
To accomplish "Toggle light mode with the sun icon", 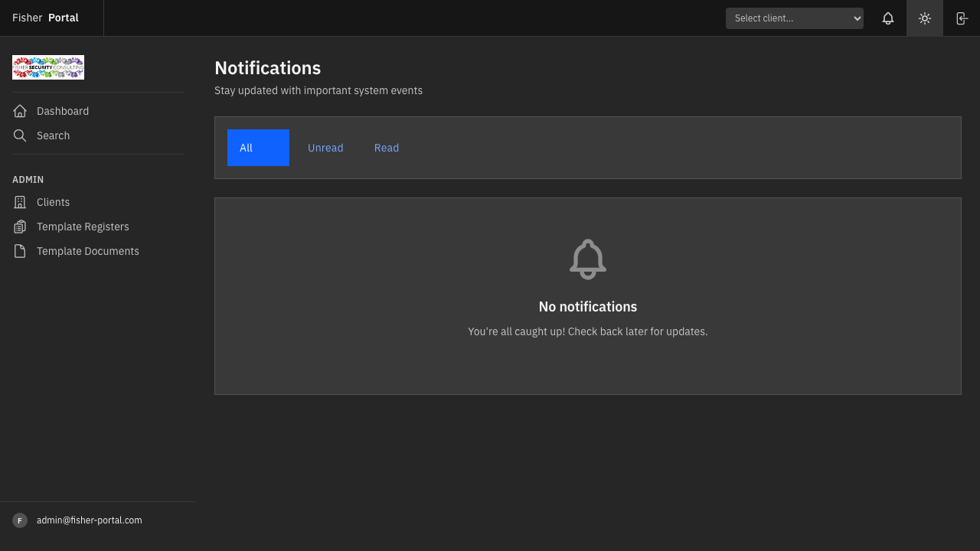I will click(925, 18).
